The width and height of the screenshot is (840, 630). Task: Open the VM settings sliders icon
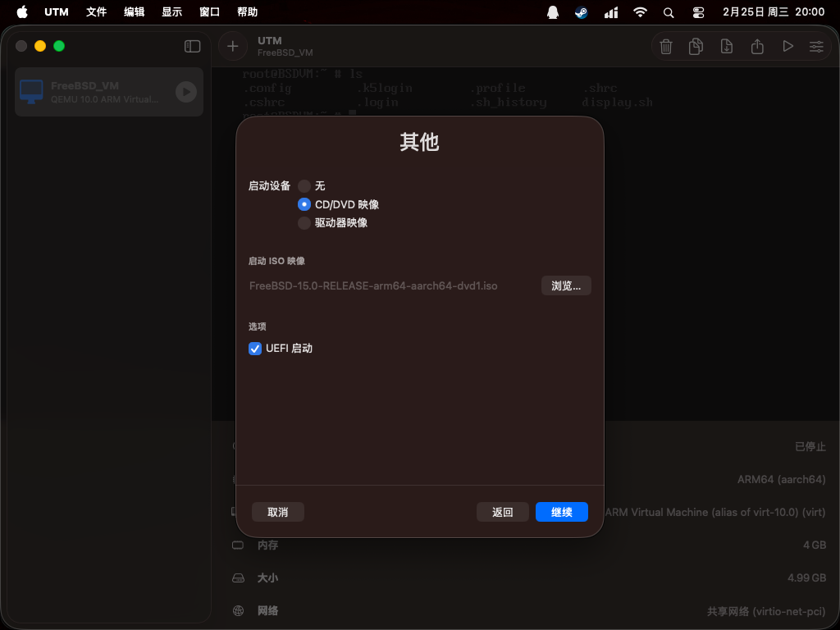[816, 47]
